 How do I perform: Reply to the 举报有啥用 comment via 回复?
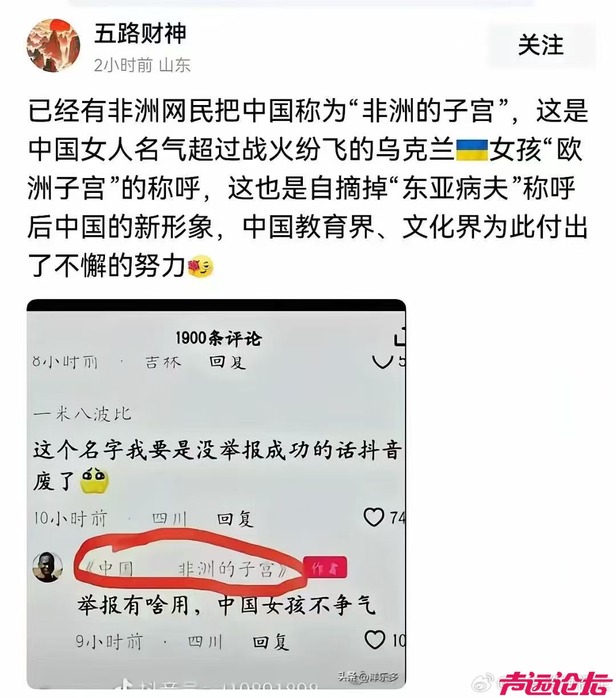[x=271, y=642]
